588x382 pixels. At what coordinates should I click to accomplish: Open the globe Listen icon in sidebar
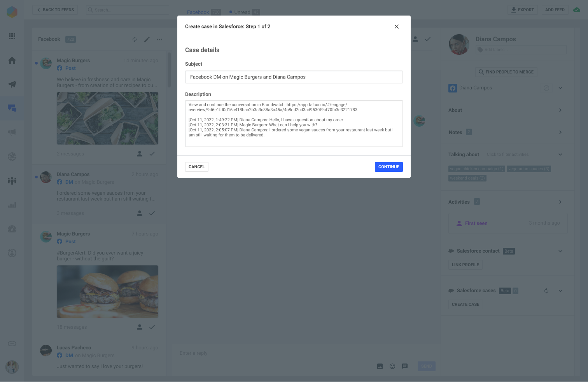tap(12, 157)
